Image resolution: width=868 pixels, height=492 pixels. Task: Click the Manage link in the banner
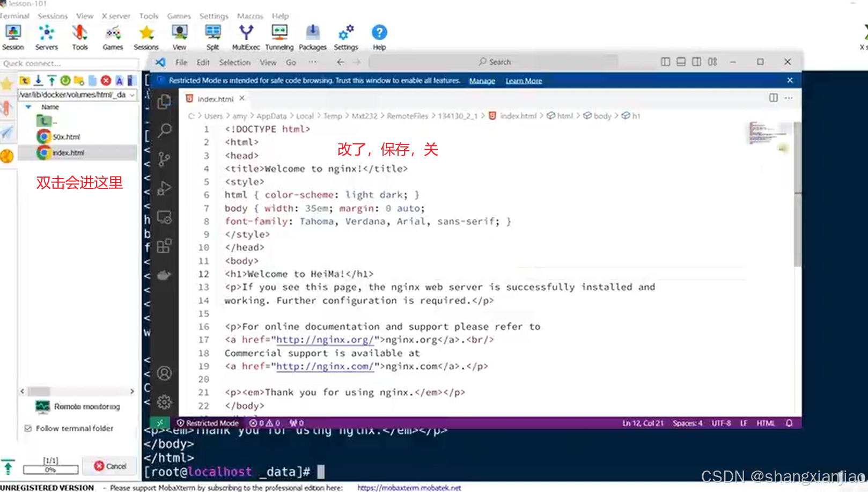482,80
